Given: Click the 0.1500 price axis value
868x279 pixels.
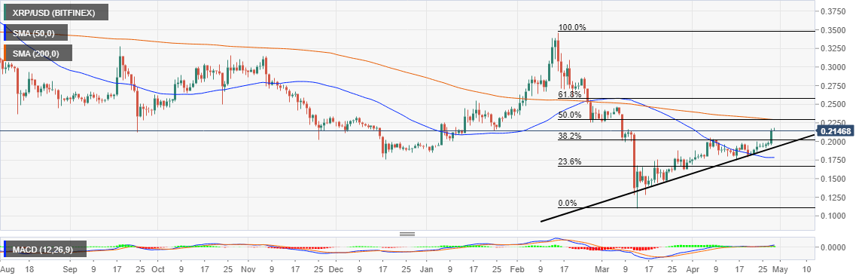Looking at the screenshot, I should [834, 179].
